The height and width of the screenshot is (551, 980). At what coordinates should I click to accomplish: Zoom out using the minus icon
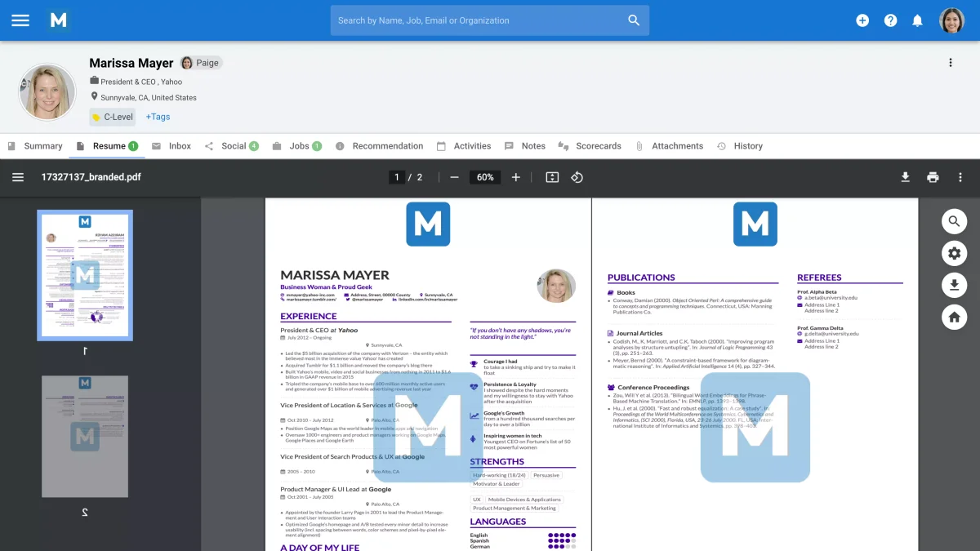[x=454, y=177]
